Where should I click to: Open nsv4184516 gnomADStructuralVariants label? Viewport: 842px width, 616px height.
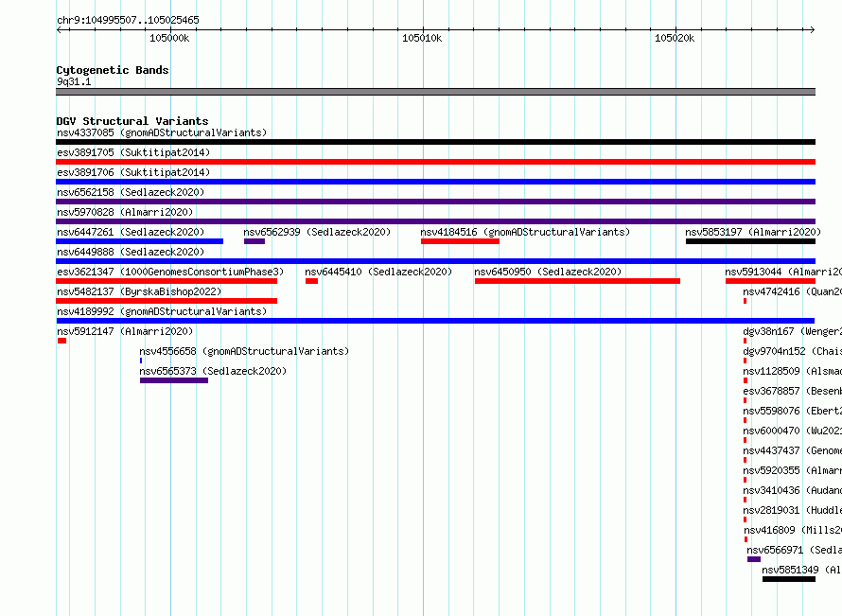525,232
